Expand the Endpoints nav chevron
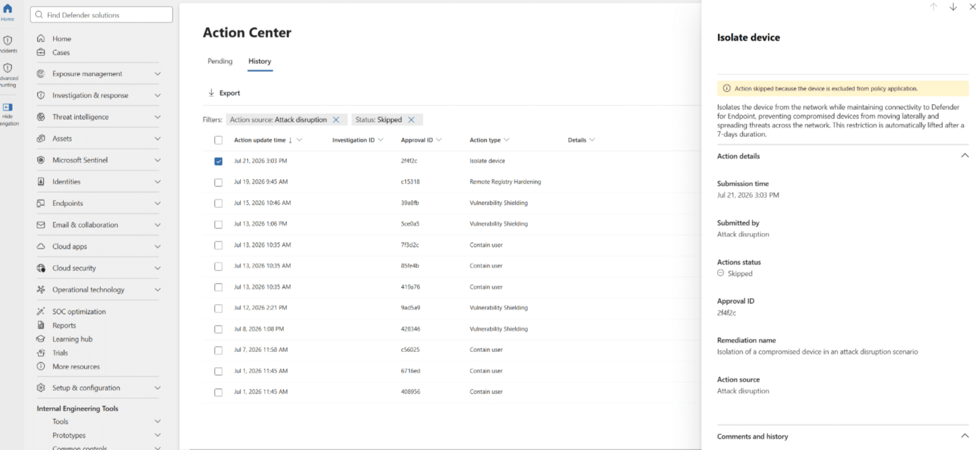This screenshot has width=980, height=450. pyautogui.click(x=157, y=203)
